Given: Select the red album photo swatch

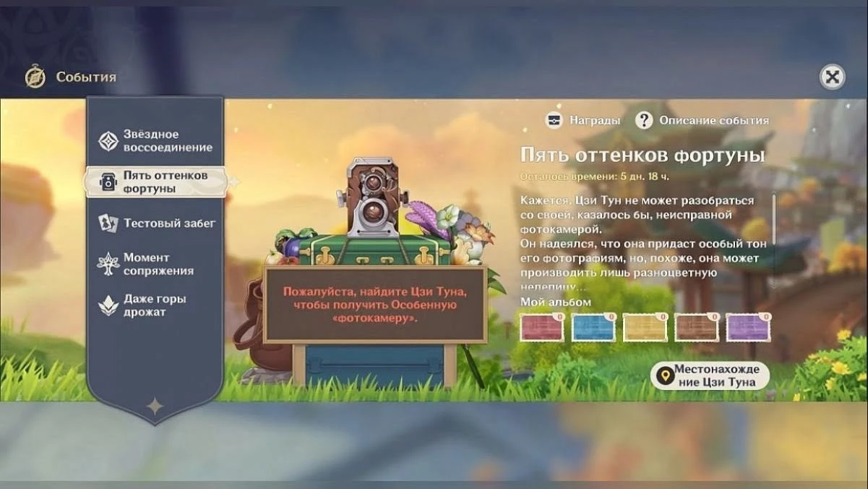Looking at the screenshot, I should click(541, 328).
